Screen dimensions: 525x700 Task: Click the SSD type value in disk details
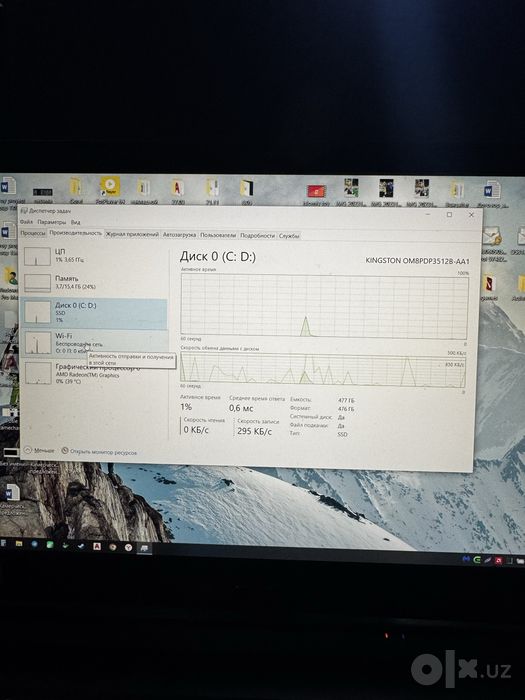point(342,434)
